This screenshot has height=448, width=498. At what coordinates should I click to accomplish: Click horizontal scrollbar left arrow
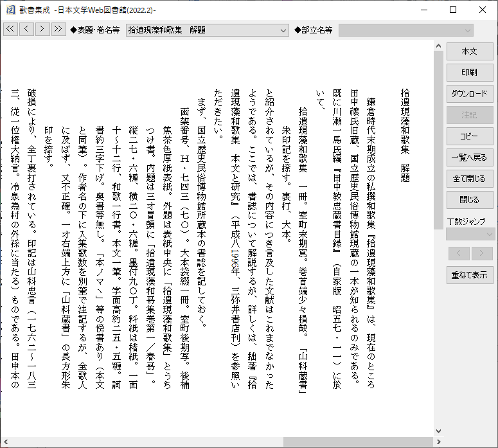(x=5, y=442)
